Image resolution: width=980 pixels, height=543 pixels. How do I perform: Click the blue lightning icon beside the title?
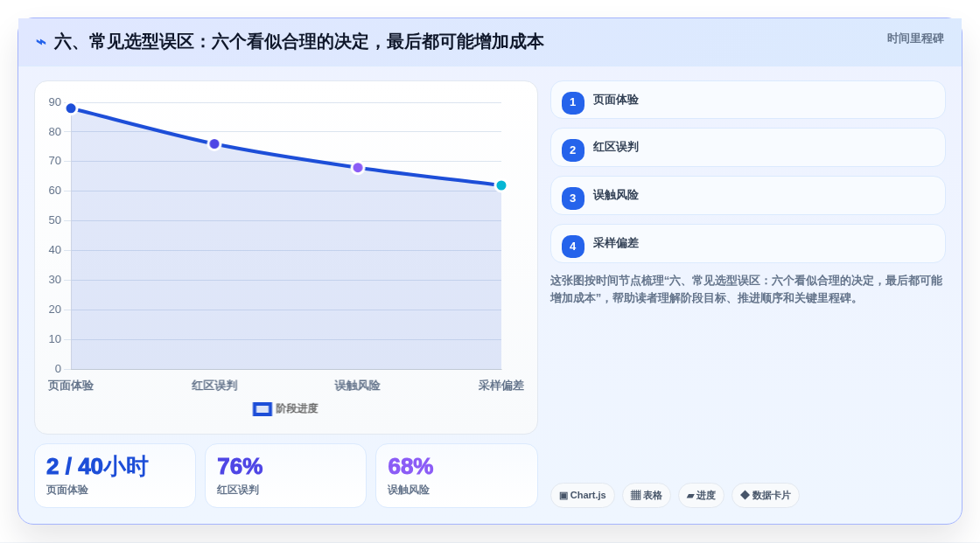41,42
